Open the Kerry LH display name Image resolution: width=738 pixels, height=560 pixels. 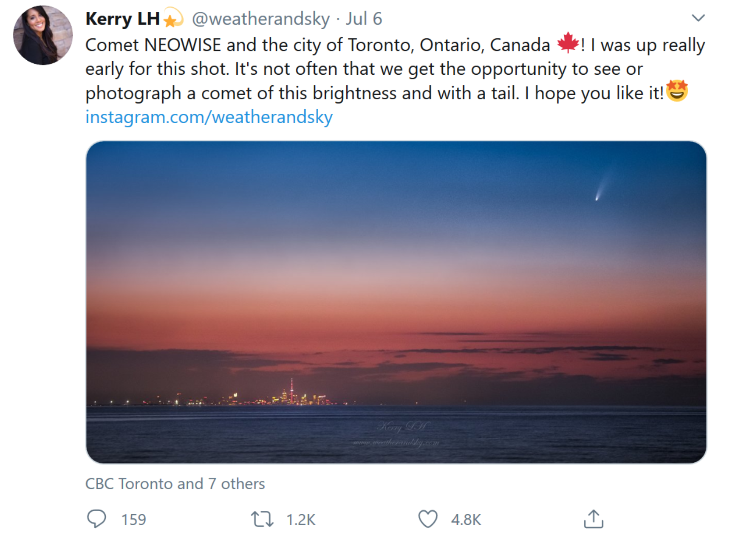tap(122, 19)
